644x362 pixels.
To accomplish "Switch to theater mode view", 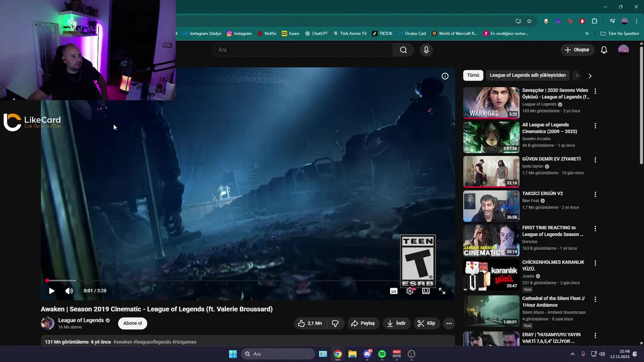I will 426,291.
